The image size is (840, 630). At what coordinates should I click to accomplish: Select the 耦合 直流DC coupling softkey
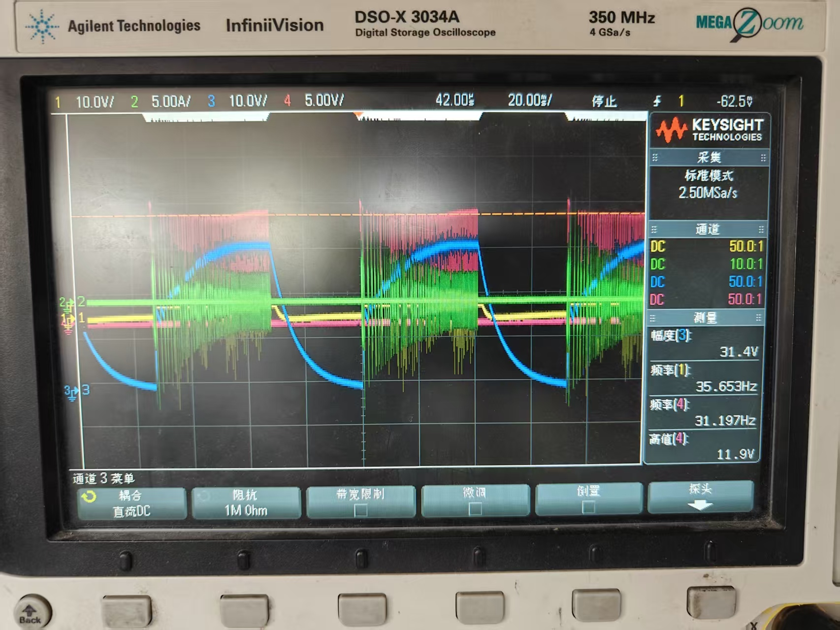click(131, 503)
